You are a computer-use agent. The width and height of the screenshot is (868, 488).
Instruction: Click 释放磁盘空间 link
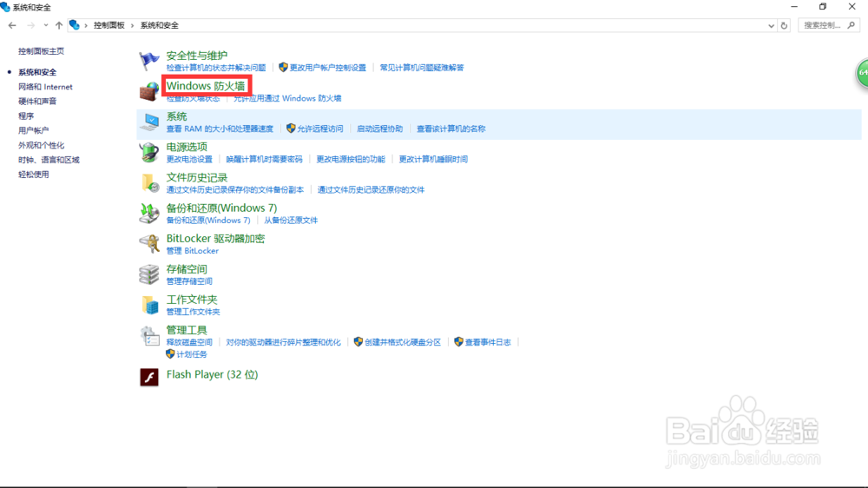click(189, 342)
